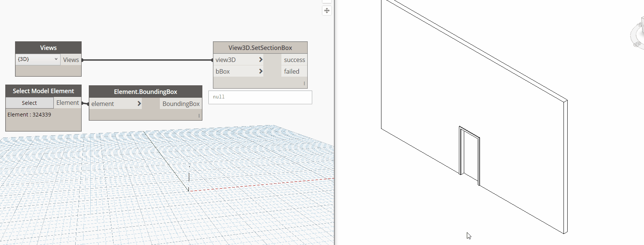Click the chevron beside the bBox input

click(261, 71)
